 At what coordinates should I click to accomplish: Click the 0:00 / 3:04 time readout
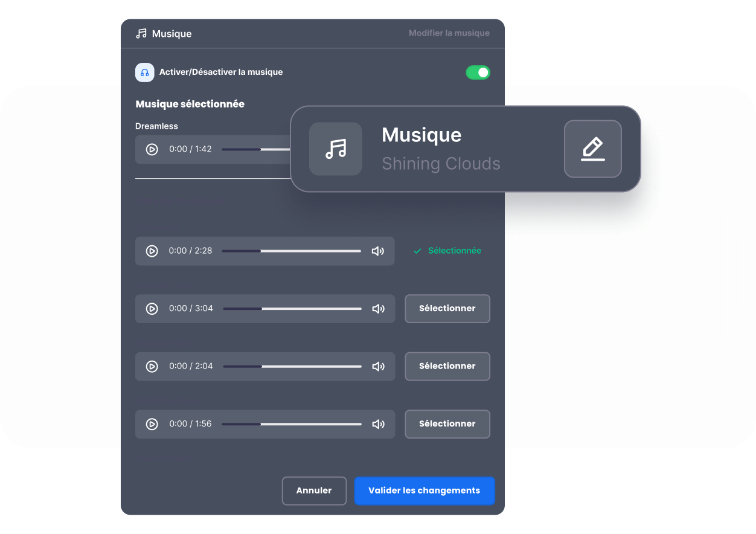tap(191, 309)
